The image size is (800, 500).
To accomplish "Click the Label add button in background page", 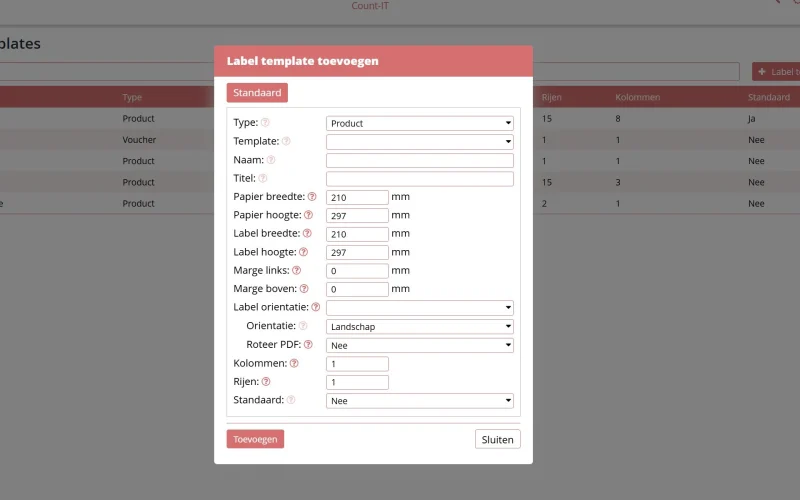I will point(776,72).
